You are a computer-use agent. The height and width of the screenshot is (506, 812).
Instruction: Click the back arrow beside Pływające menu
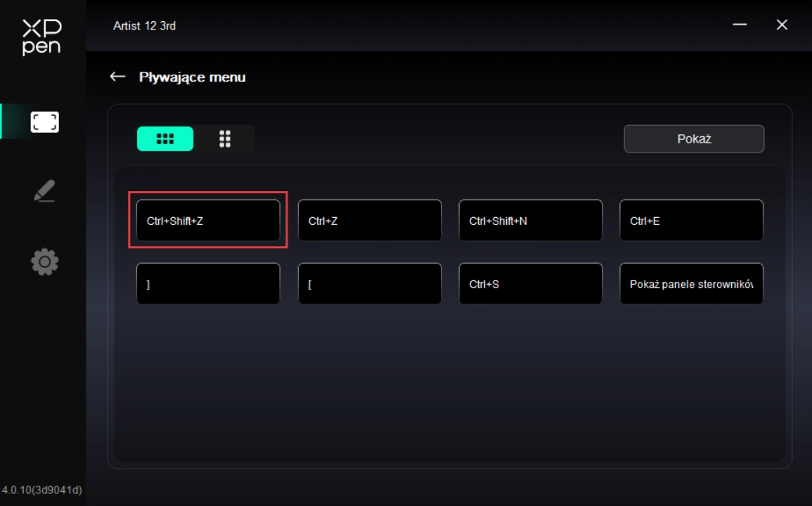pos(117,77)
